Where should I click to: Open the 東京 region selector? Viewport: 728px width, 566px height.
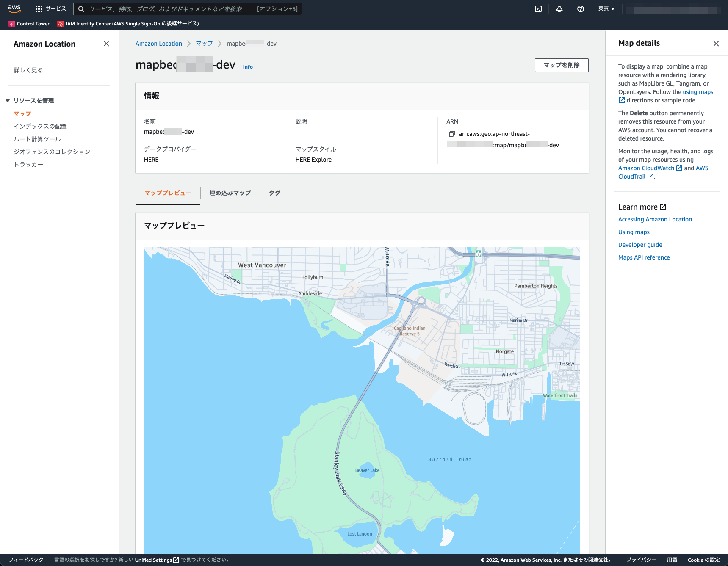click(606, 8)
